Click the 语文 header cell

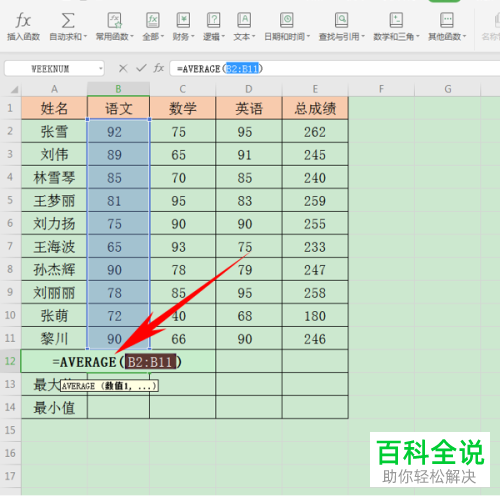(x=118, y=108)
